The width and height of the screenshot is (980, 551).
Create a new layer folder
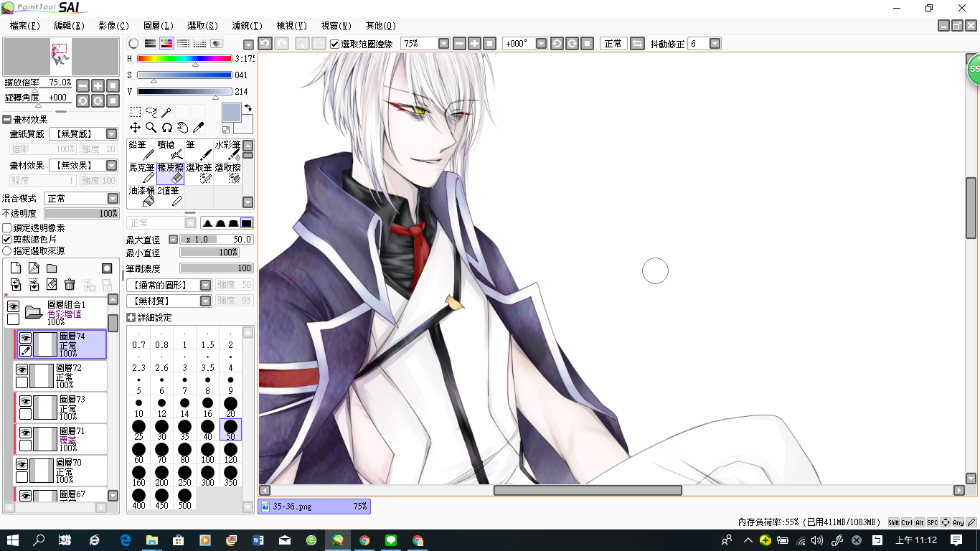pos(52,268)
